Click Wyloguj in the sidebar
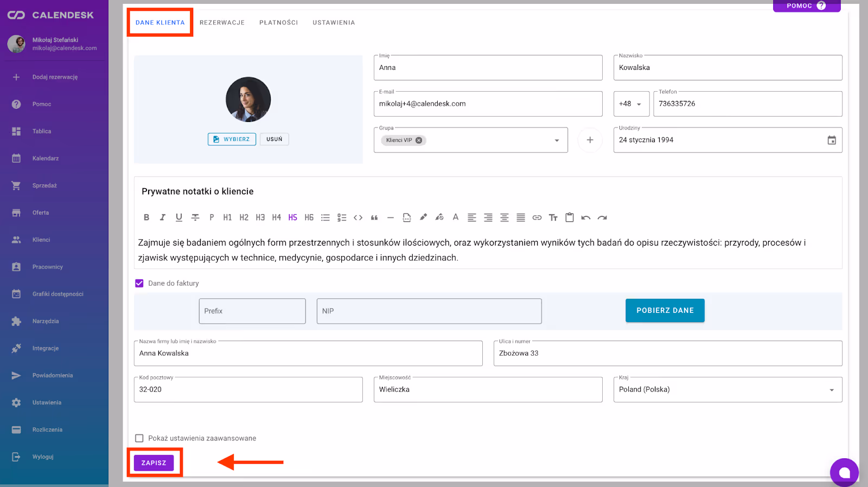This screenshot has width=868, height=487. tap(54, 457)
